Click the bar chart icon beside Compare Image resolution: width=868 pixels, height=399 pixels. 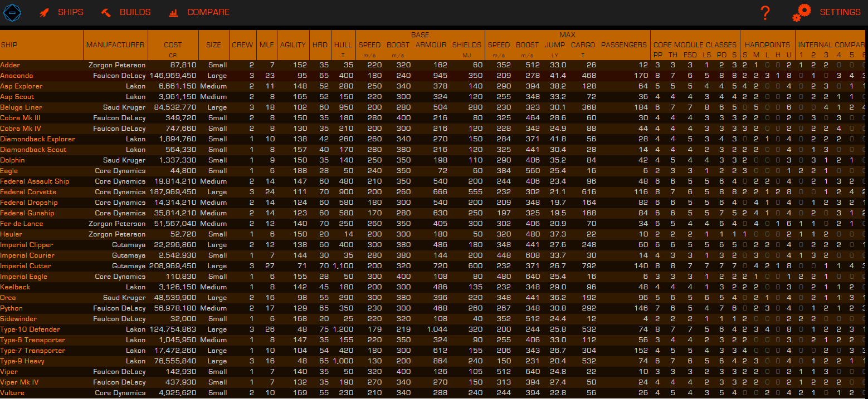click(x=174, y=12)
